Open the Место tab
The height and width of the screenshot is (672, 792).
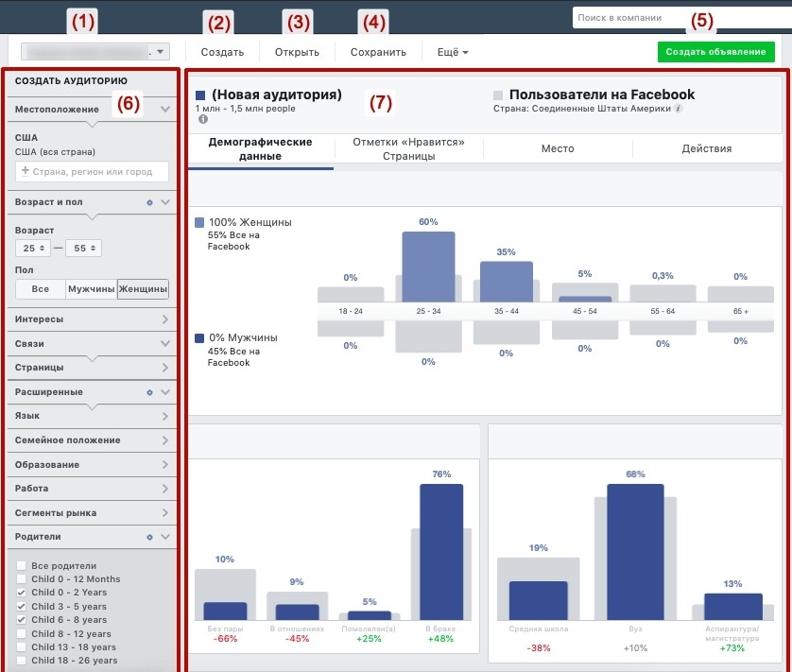558,148
